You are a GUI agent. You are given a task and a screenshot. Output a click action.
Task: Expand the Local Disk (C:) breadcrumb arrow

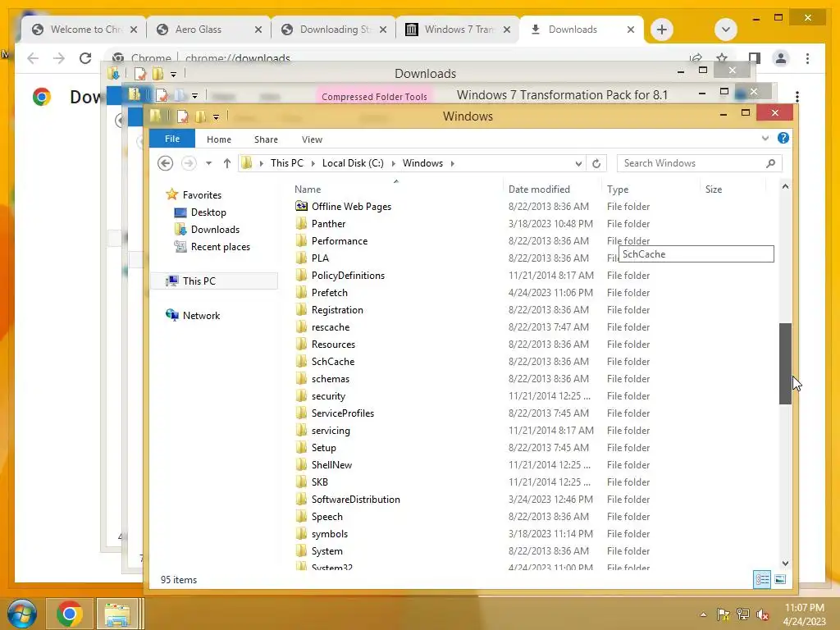pyautogui.click(x=393, y=163)
